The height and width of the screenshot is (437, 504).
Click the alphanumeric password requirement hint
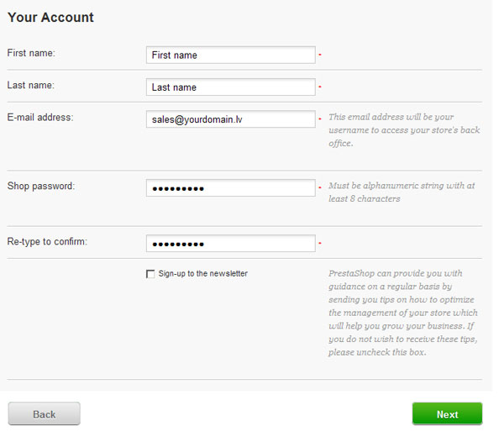pos(402,192)
